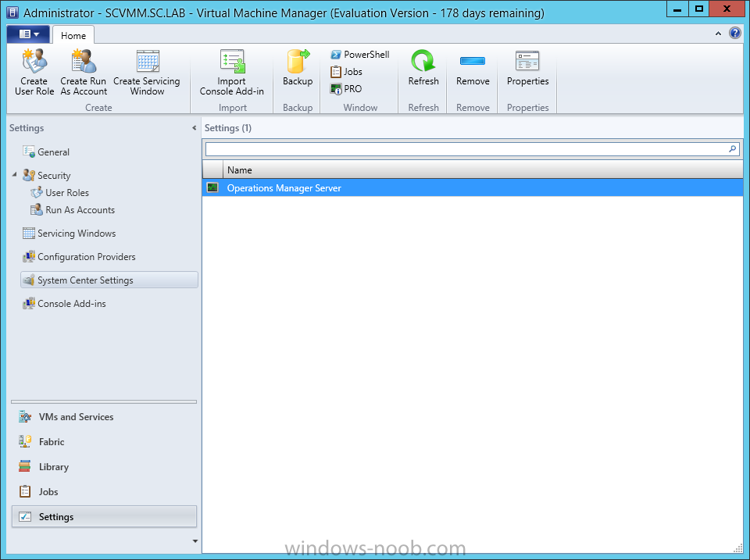Click Import Console Add-in icon
The image size is (750, 560).
point(232,61)
